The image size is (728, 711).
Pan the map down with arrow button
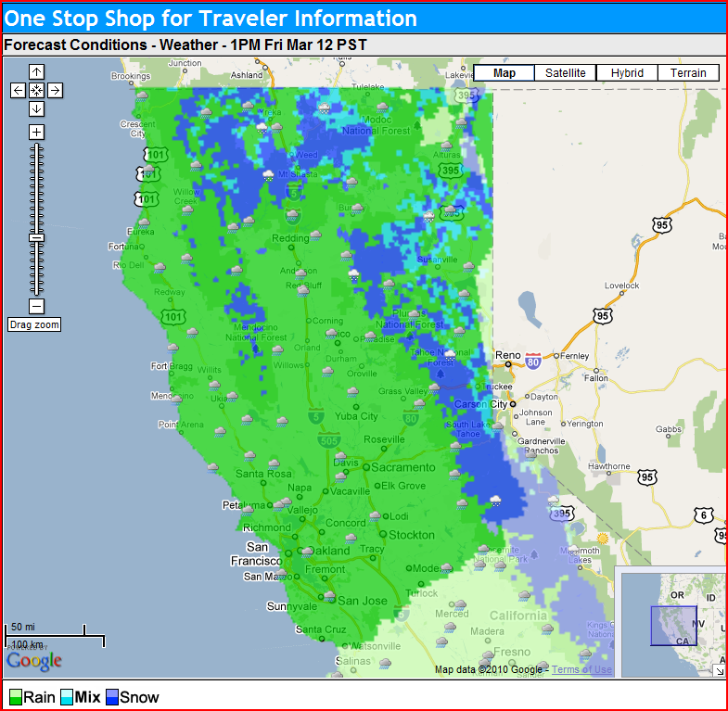point(36,108)
